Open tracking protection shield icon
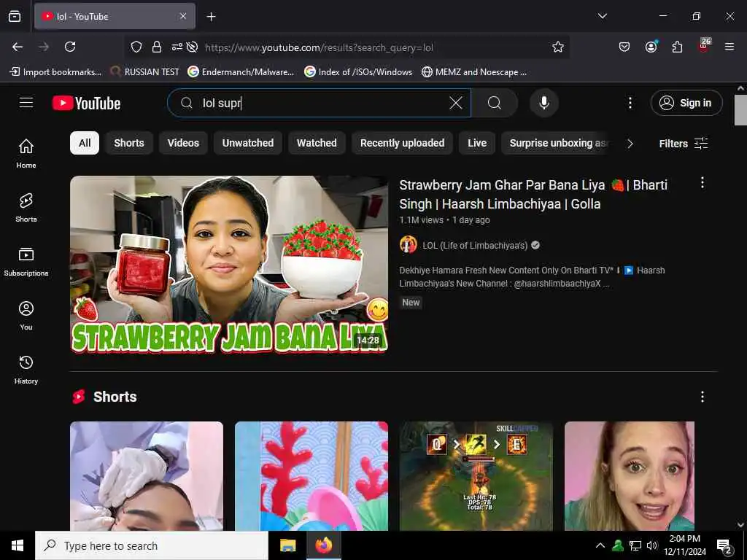Screen dimensions: 747x560 pos(136,47)
